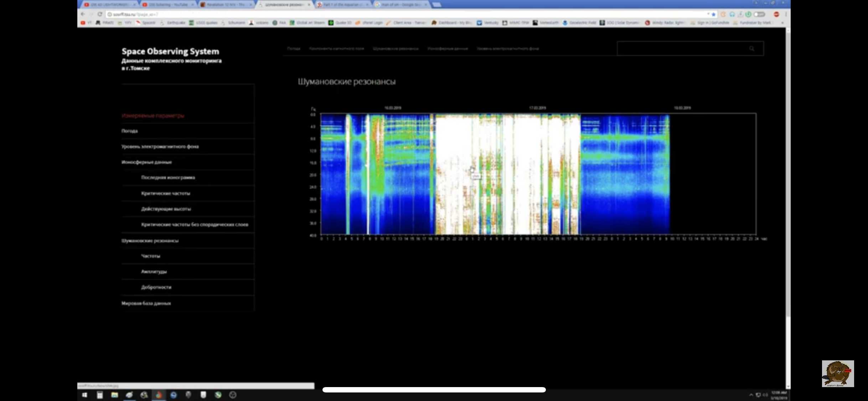The image size is (868, 401).
Task: Click the magnifier icon in search box
Action: (x=751, y=48)
